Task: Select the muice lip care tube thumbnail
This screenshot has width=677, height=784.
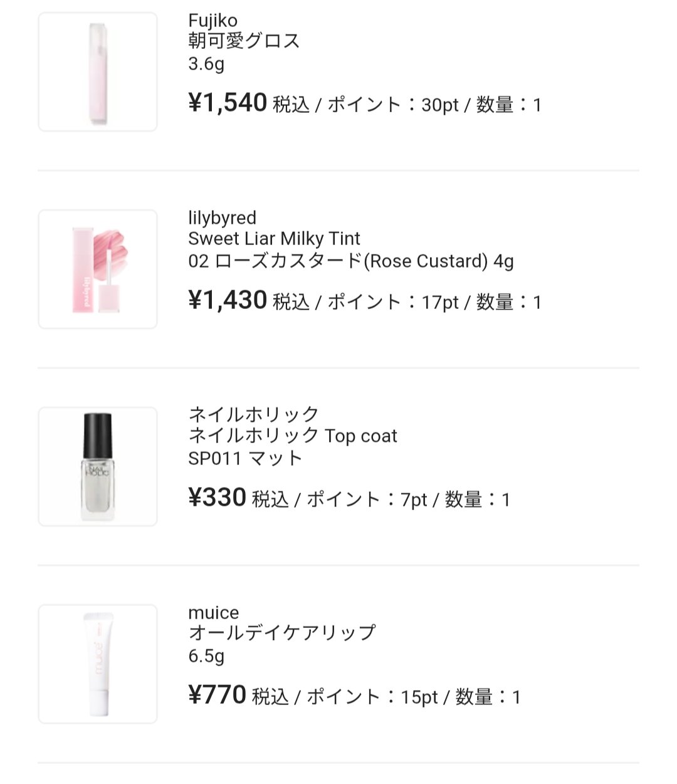Action: pos(98,664)
